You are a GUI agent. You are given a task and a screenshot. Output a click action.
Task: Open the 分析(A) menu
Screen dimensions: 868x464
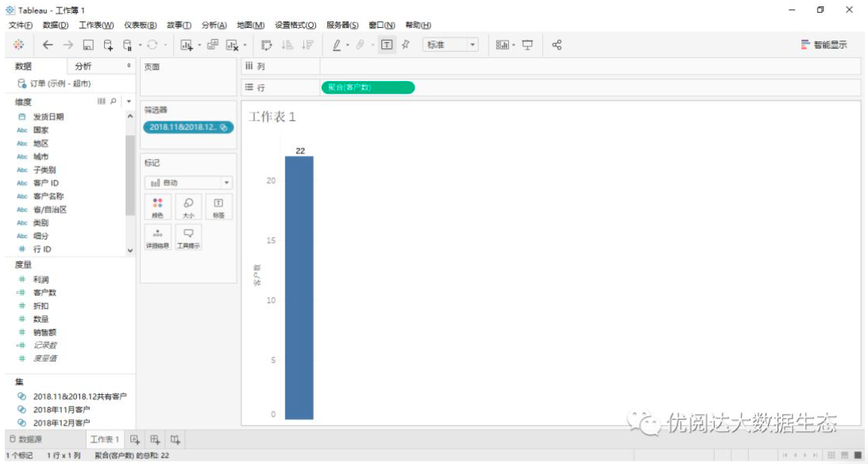(x=214, y=25)
